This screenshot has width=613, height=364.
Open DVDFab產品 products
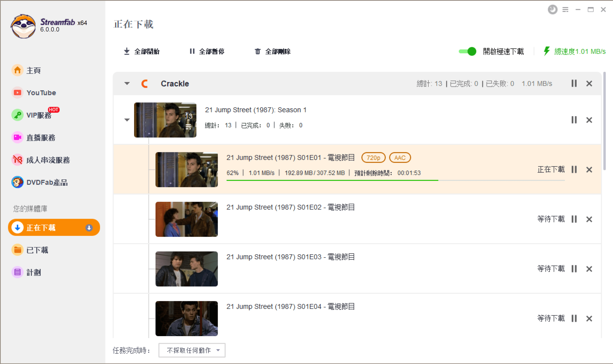40,182
